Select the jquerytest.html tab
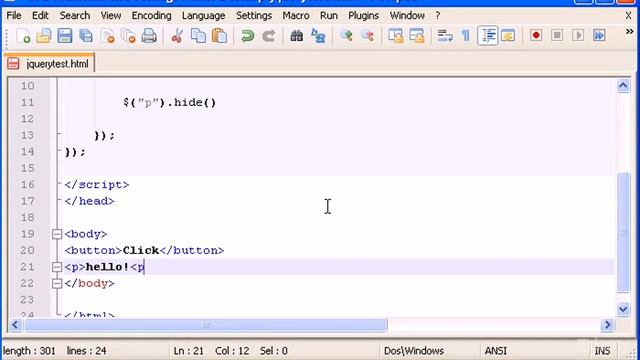Viewport: 640px width, 360px height. [x=49, y=64]
